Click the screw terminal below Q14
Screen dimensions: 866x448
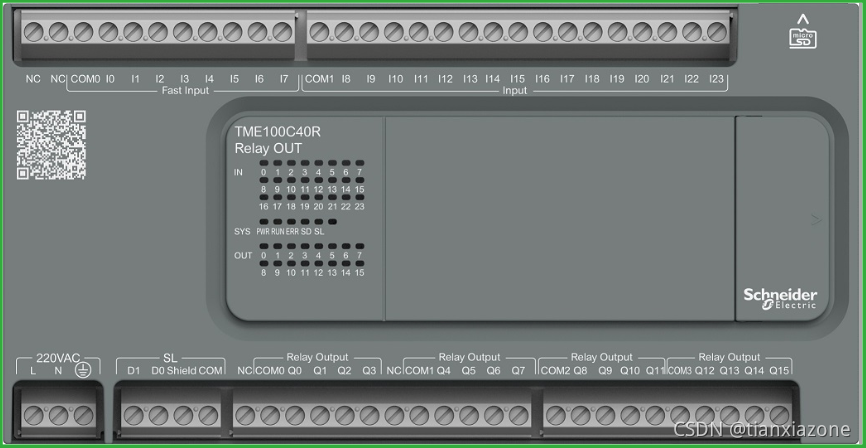[x=754, y=415]
